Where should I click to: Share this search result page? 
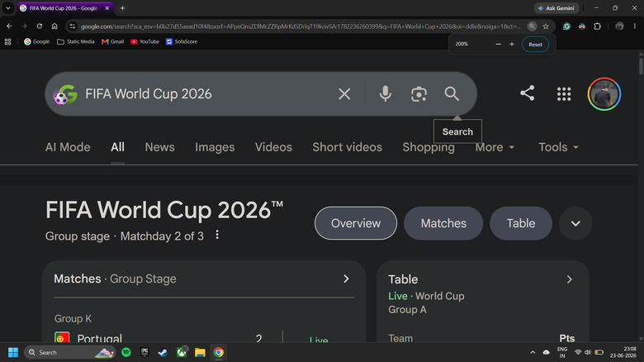coord(527,93)
